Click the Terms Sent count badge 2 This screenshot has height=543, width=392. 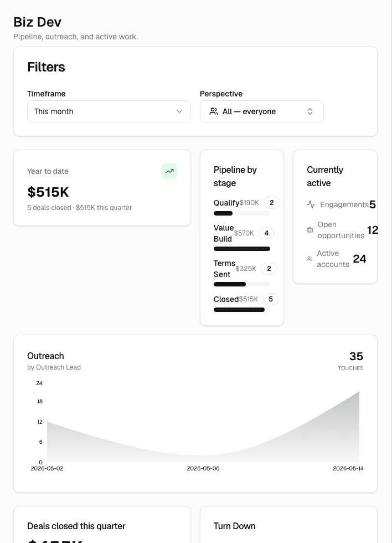coord(269,269)
